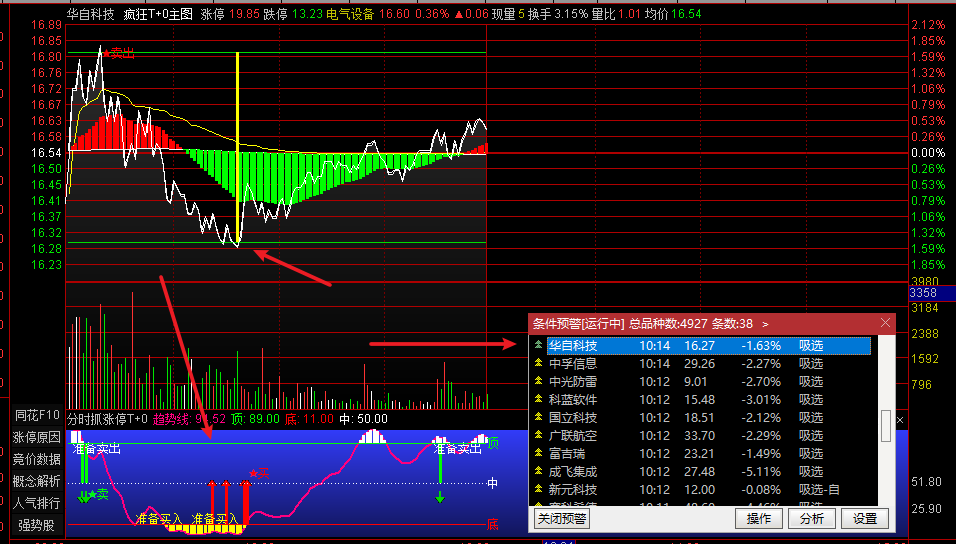Select the 新元科技 alert row

point(708,490)
